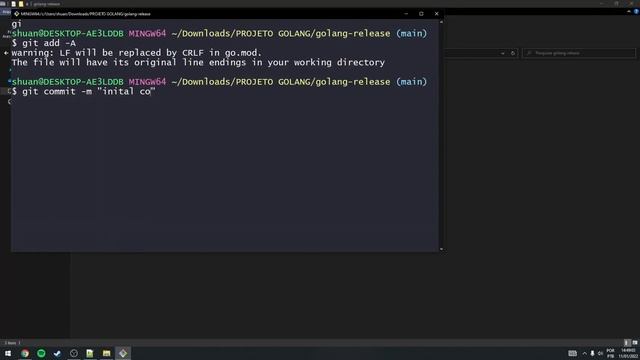Show hidden system tray icons

(x=584, y=353)
